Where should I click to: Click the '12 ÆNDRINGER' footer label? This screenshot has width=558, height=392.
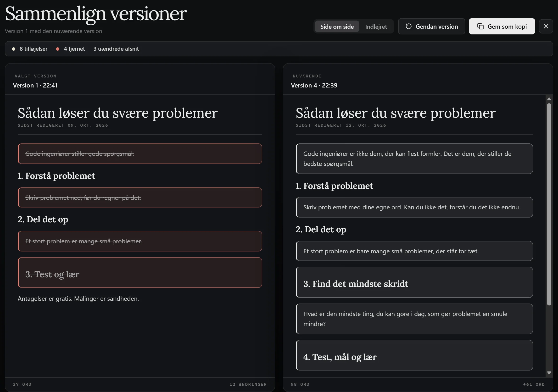point(248,384)
